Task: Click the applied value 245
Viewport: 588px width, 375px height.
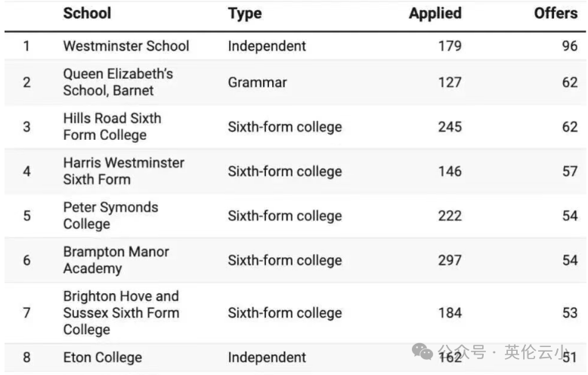Action: click(450, 127)
